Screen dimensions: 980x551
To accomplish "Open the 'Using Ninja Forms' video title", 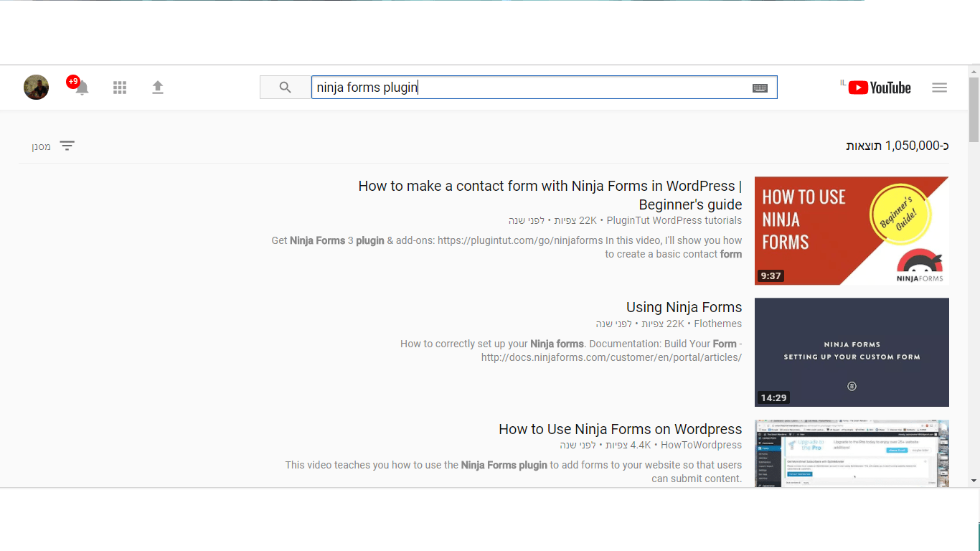I will [684, 307].
